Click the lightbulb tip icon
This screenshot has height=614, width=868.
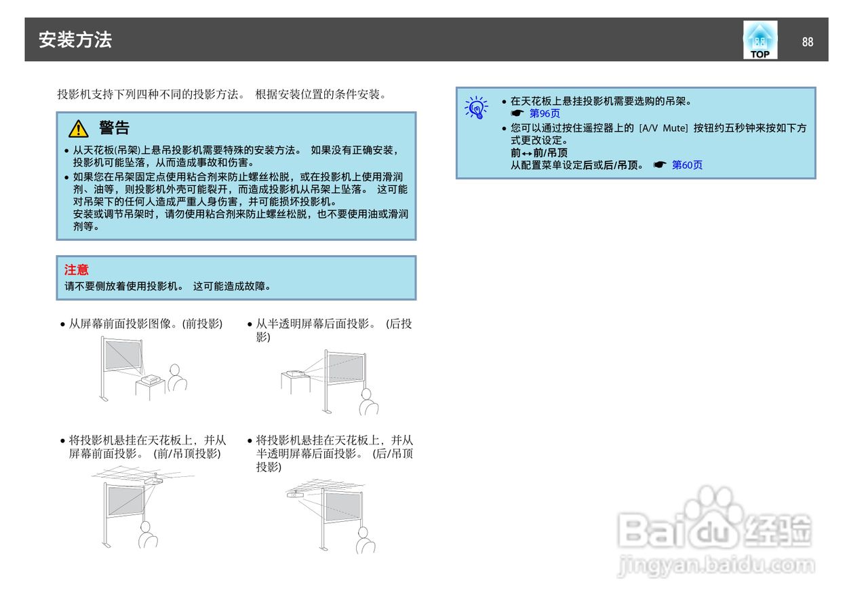pos(475,107)
